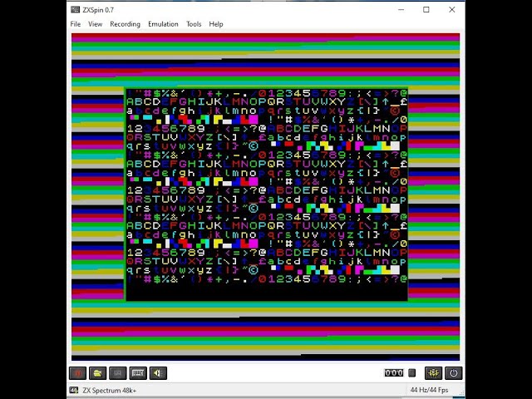
Task: Close the ZXSpin window
Action: coord(452,10)
